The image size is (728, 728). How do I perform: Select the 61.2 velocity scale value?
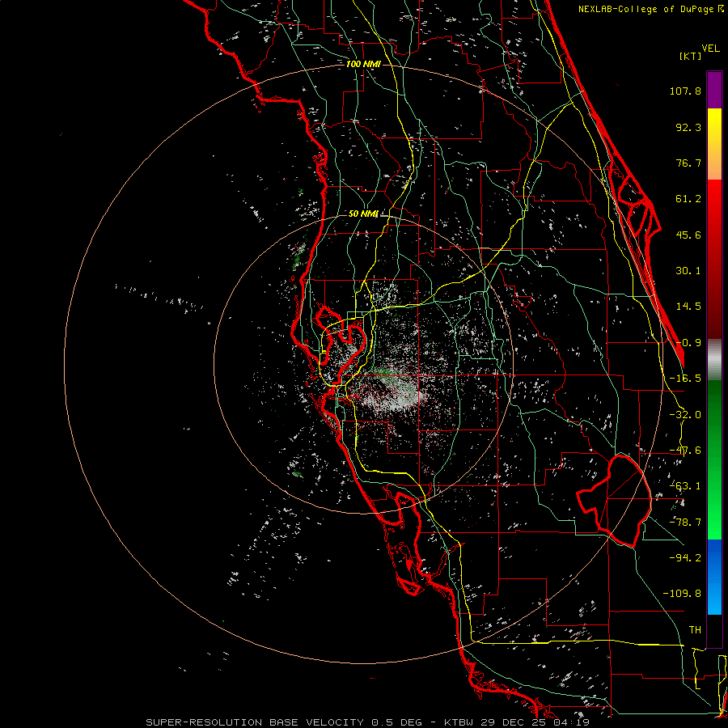[688, 199]
